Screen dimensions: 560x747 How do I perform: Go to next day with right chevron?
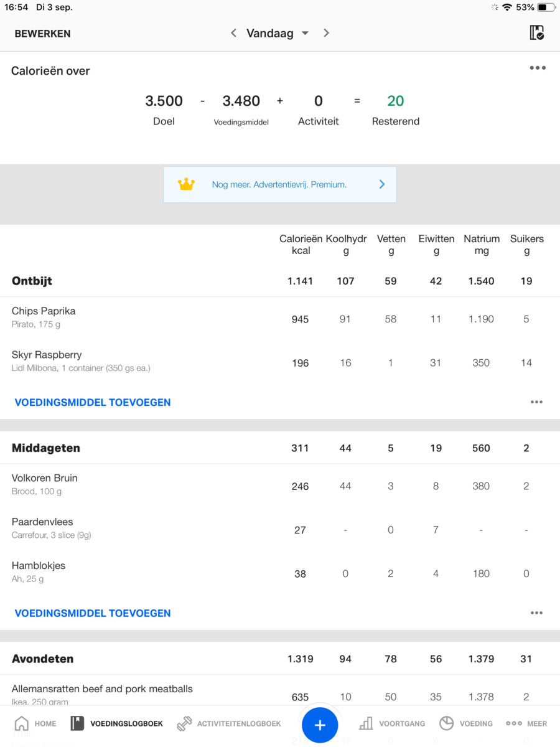click(x=326, y=33)
